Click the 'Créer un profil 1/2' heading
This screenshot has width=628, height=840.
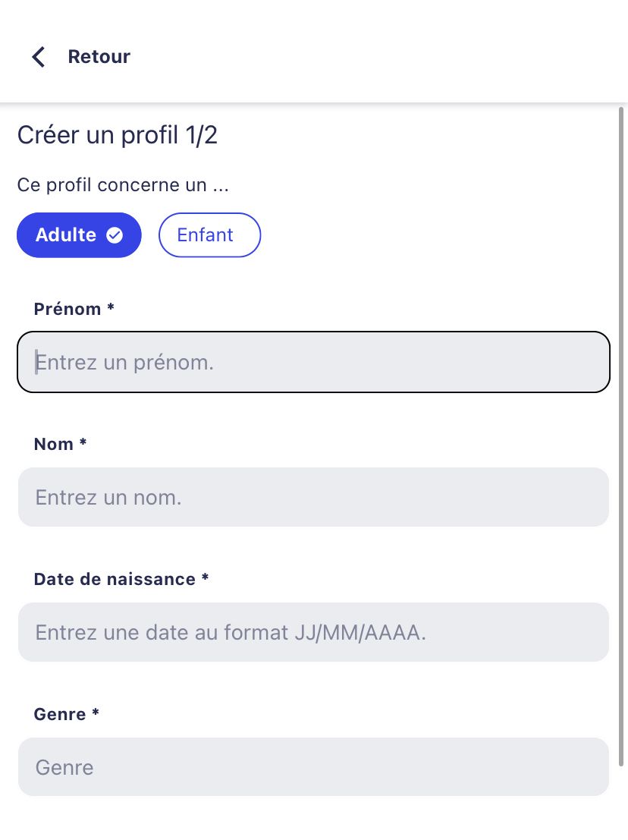[118, 135]
